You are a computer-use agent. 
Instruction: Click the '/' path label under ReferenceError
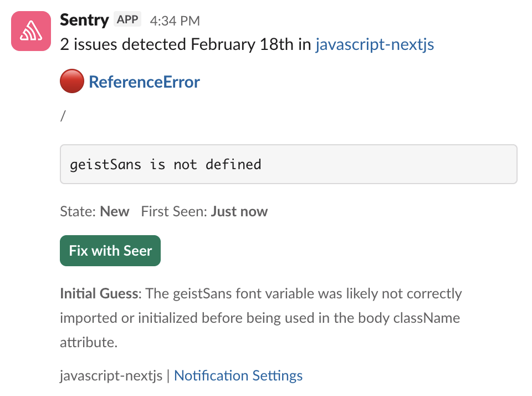(x=63, y=115)
